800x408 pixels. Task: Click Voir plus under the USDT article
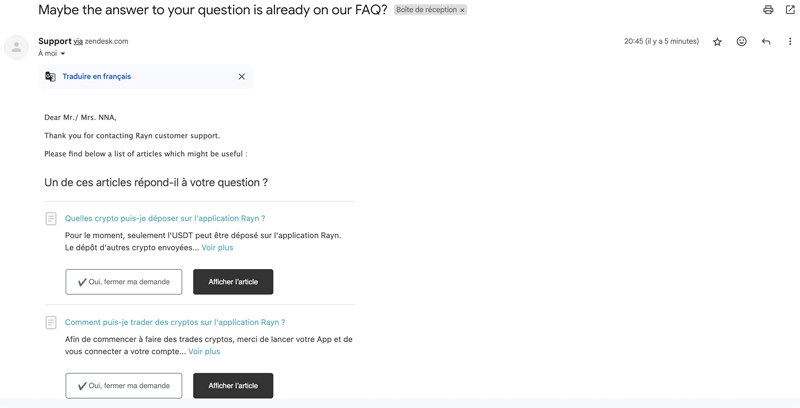tap(217, 248)
